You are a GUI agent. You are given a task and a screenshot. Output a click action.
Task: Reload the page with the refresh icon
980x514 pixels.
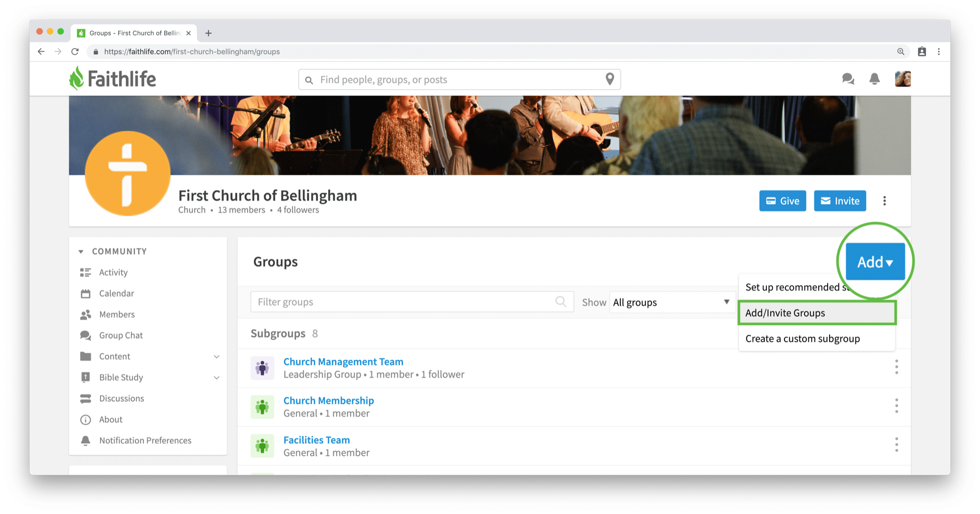pos(75,51)
